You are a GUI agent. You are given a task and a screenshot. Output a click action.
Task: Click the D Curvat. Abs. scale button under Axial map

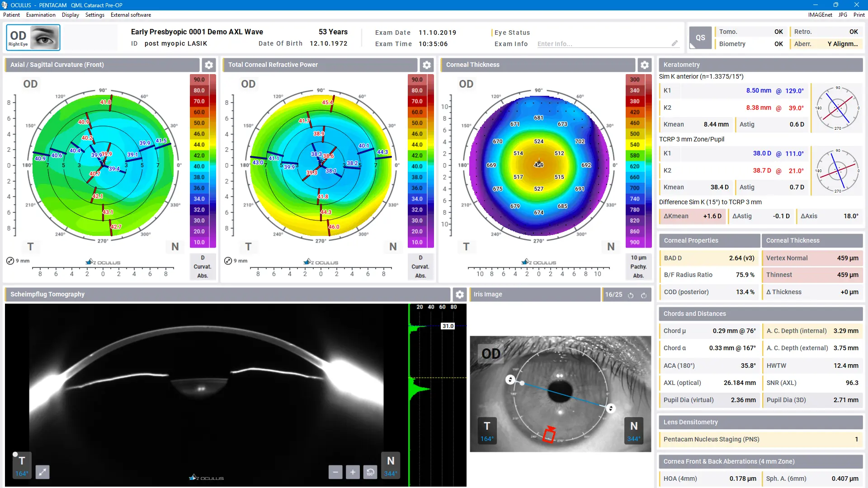coord(203,267)
